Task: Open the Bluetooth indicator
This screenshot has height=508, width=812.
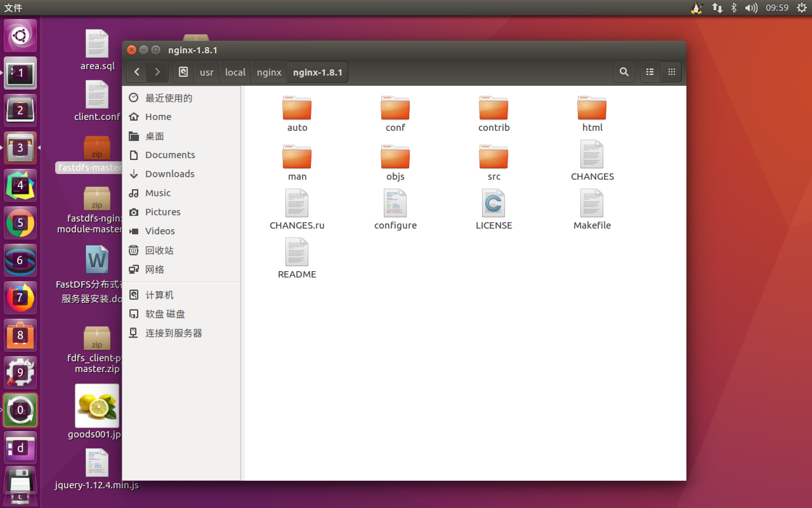Action: (x=734, y=7)
